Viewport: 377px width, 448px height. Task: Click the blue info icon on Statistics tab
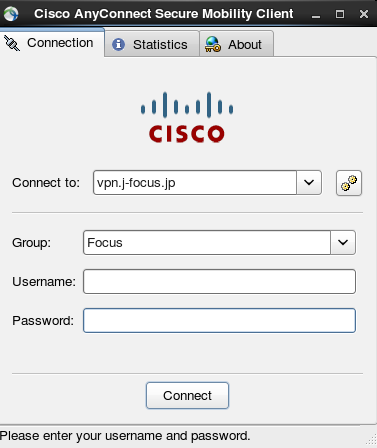(x=118, y=44)
